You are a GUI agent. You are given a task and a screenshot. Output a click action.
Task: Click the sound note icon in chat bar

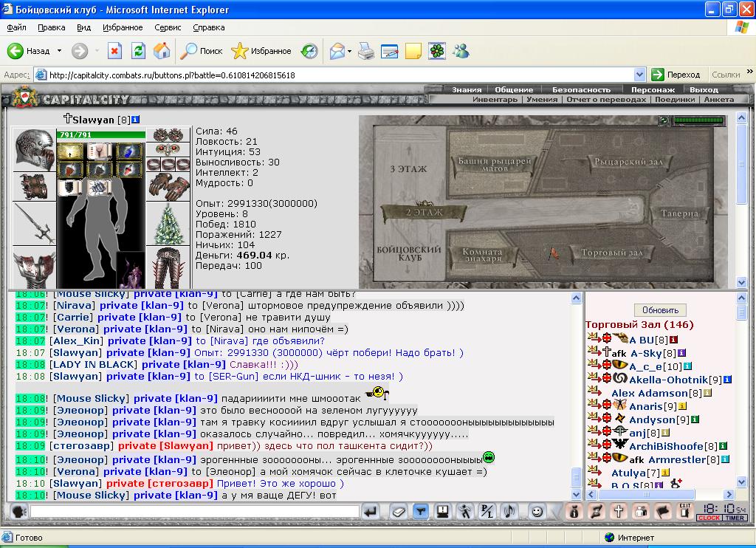tap(509, 511)
